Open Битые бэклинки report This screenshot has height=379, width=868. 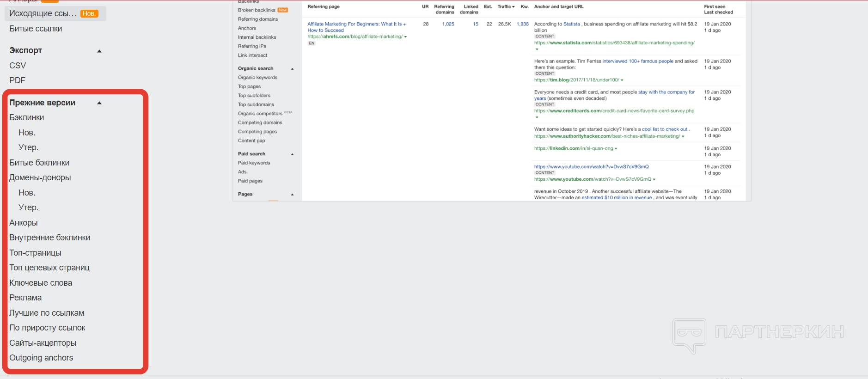coord(39,163)
